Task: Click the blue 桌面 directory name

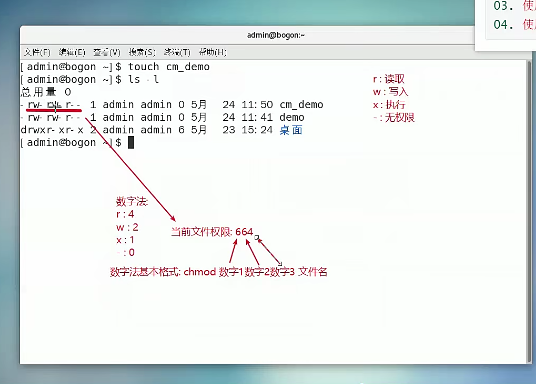Action: point(291,130)
